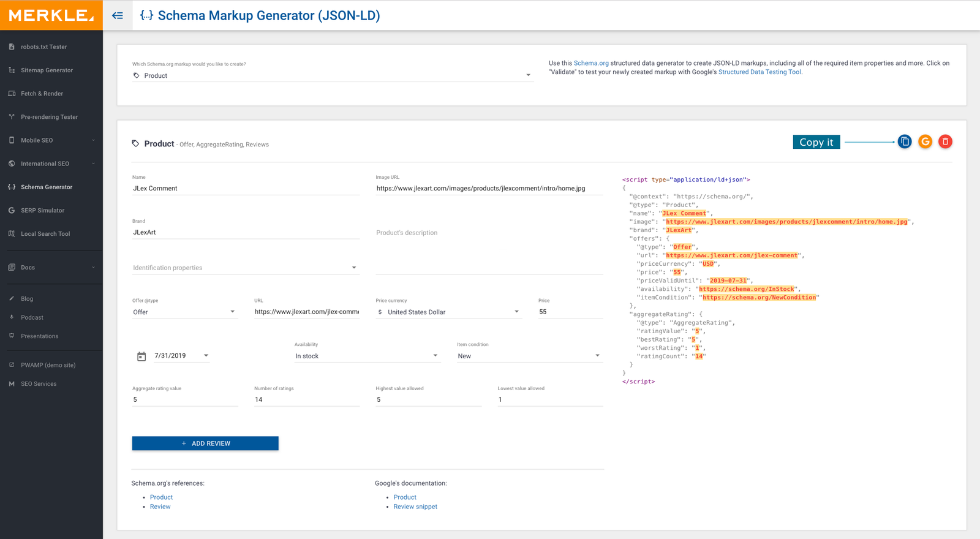The width and height of the screenshot is (980, 539).
Task: Click the Image URL input field
Action: pyautogui.click(x=489, y=188)
